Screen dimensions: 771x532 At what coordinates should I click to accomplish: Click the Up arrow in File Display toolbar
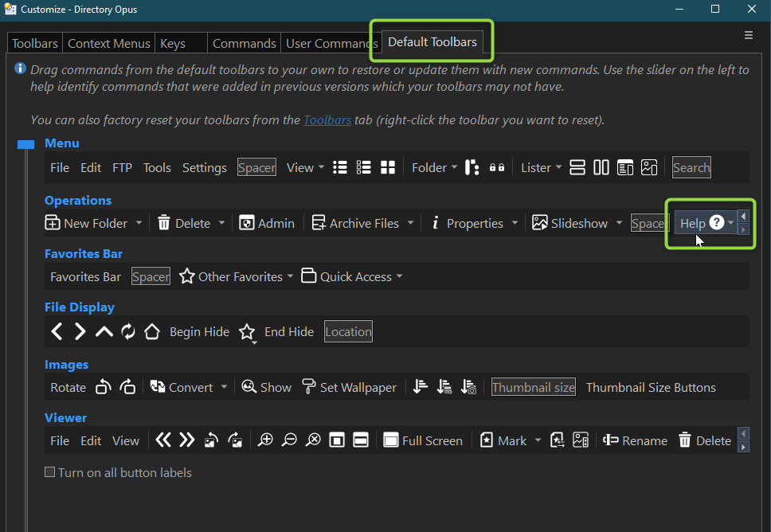point(104,332)
